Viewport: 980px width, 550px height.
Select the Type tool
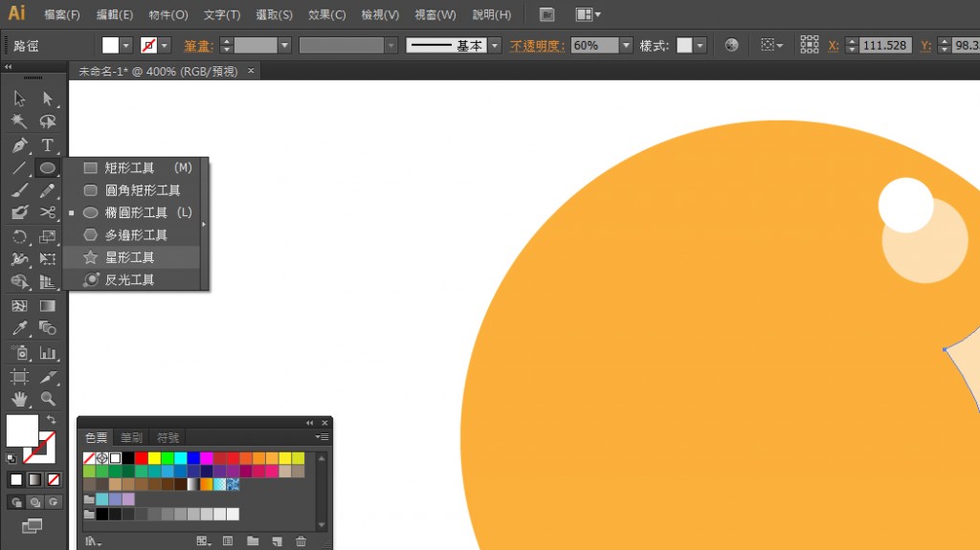coord(48,145)
